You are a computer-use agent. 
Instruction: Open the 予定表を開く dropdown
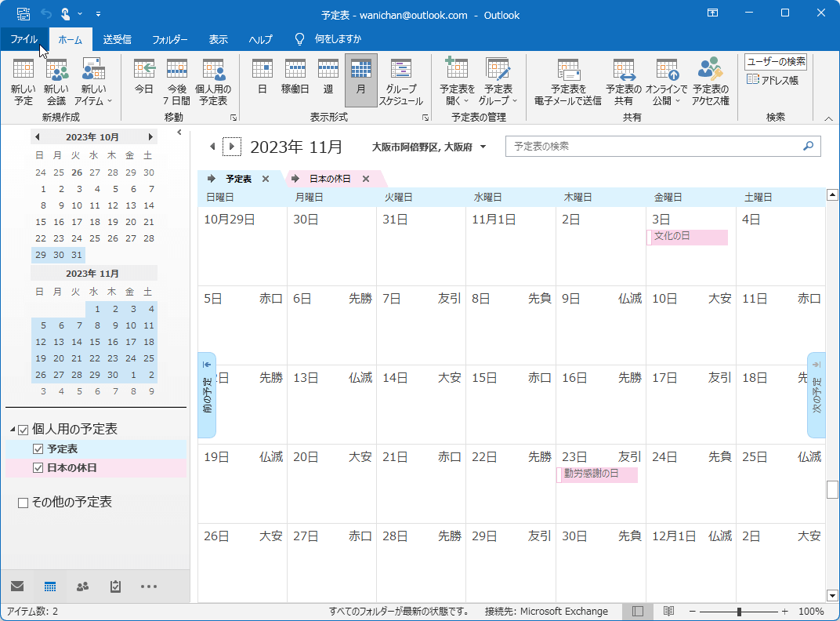[457, 82]
